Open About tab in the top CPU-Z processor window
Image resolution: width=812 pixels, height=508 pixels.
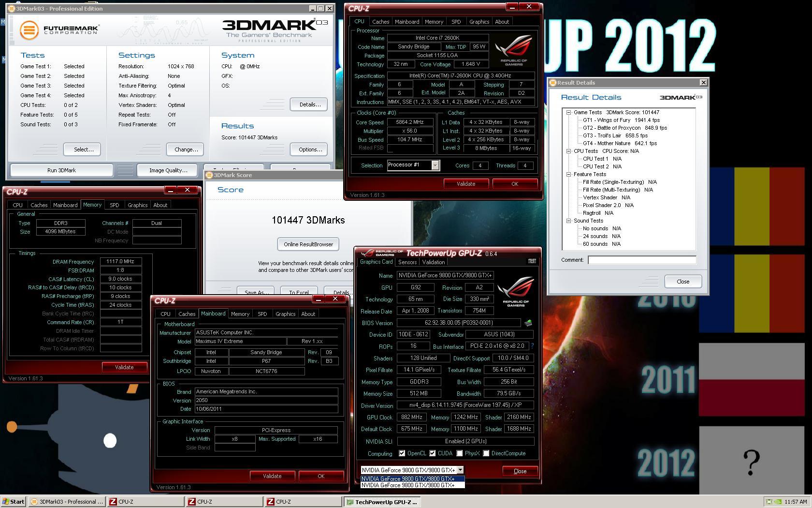point(502,22)
